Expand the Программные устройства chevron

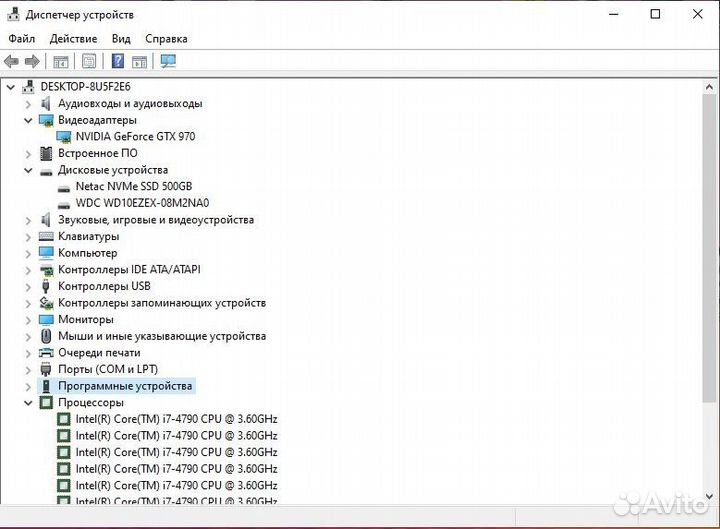28,387
